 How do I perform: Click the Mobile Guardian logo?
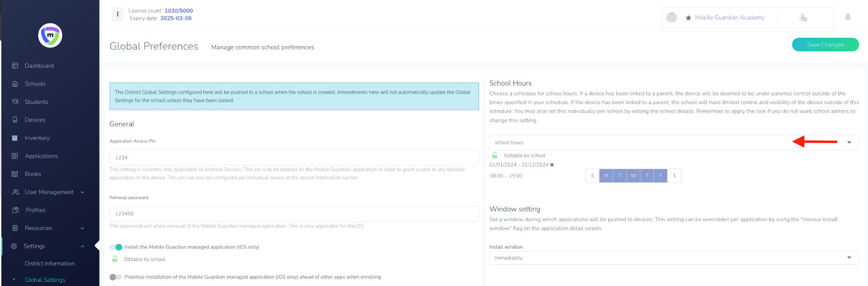click(50, 36)
